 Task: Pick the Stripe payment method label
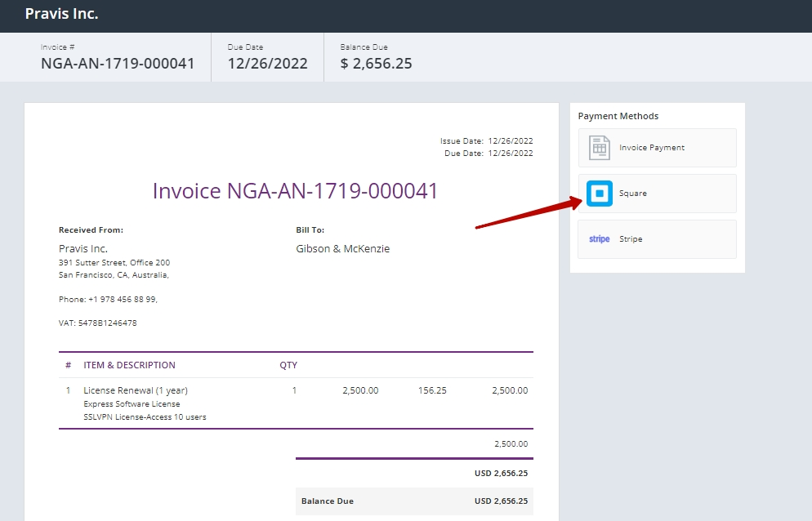[631, 239]
